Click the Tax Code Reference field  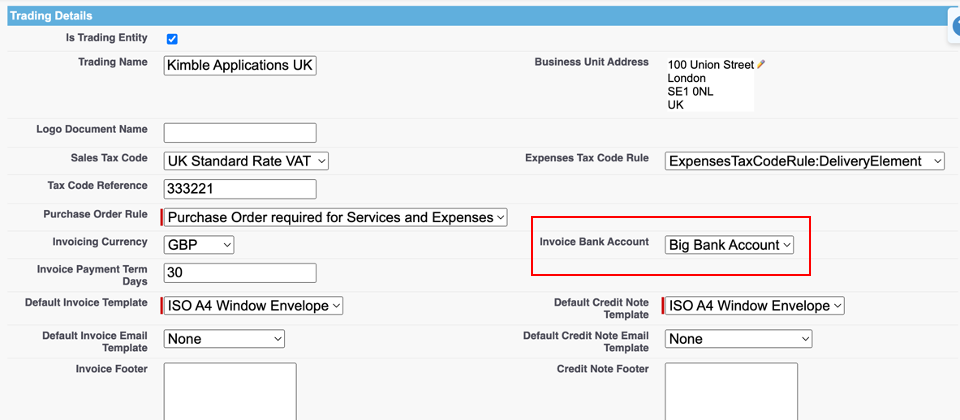pos(240,189)
